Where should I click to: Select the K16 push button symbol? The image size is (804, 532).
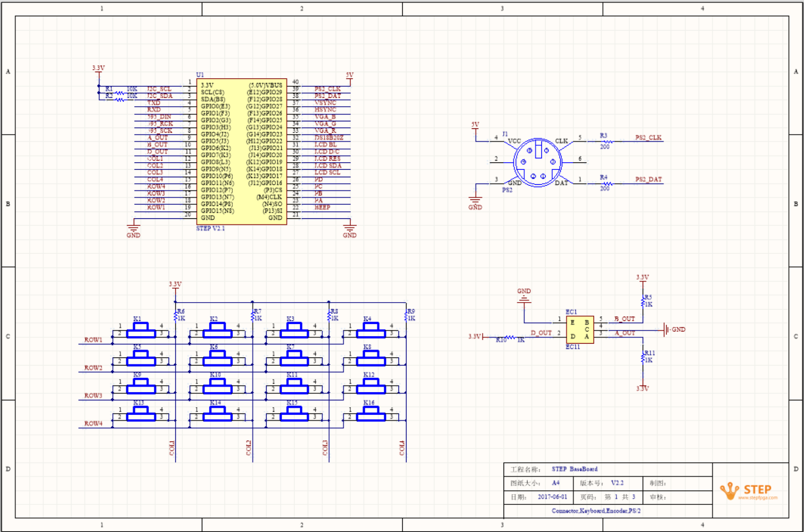tap(371, 414)
